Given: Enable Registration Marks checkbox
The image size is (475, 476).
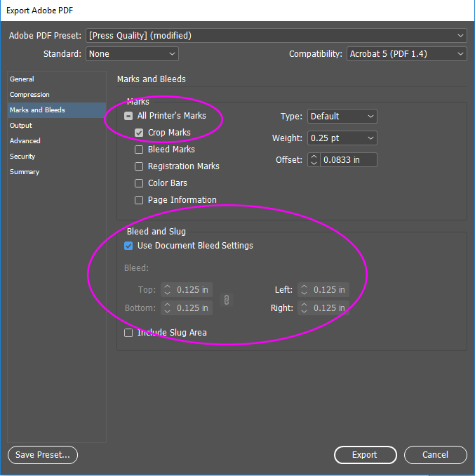Looking at the screenshot, I should click(x=139, y=166).
